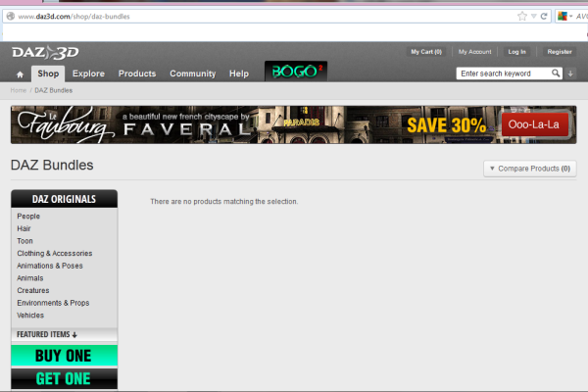The width and height of the screenshot is (588, 392).
Task: Click the BOGO promotion tab
Action: click(296, 71)
